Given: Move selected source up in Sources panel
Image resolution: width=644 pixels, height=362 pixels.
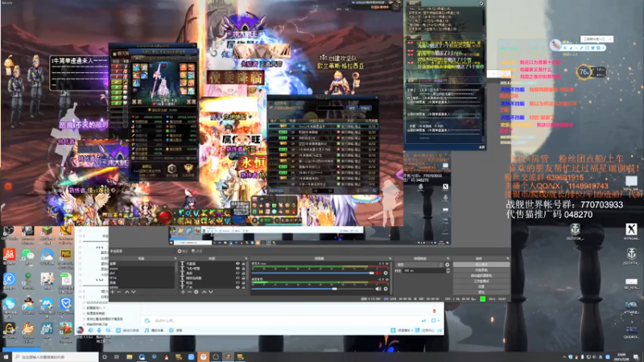Looking at the screenshot, I should tap(204, 292).
